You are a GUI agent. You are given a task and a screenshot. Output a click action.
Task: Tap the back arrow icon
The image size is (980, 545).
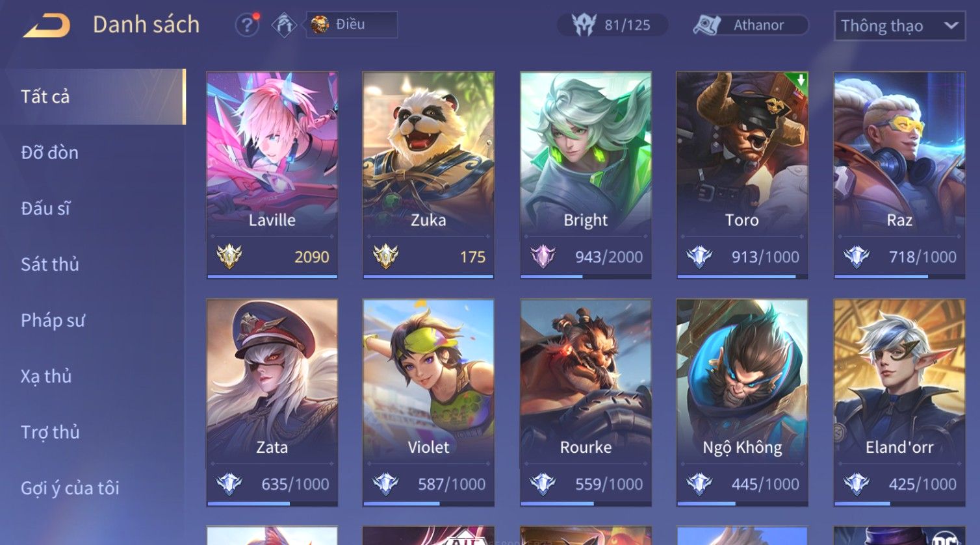(x=47, y=25)
